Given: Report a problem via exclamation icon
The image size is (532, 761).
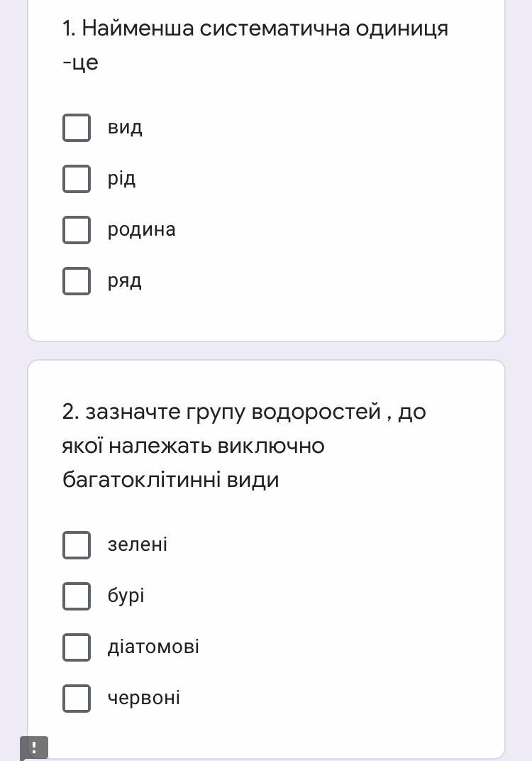Looking at the screenshot, I should click(34, 748).
